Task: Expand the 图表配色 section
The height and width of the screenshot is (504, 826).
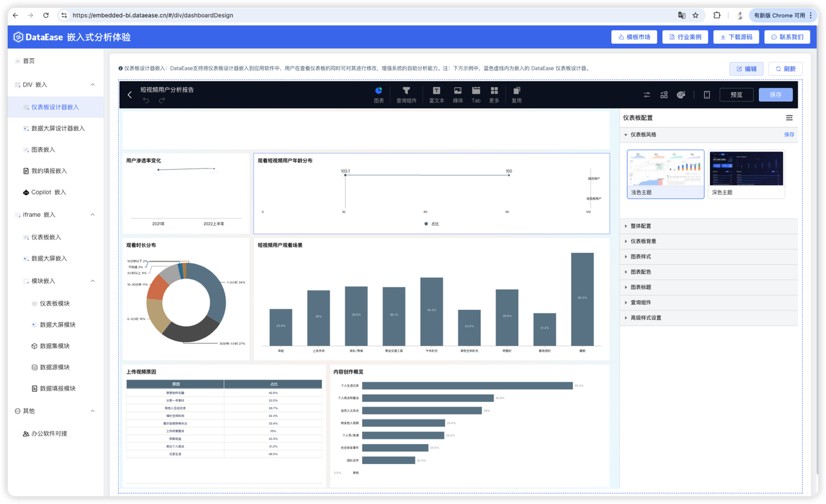Action: 641,272
